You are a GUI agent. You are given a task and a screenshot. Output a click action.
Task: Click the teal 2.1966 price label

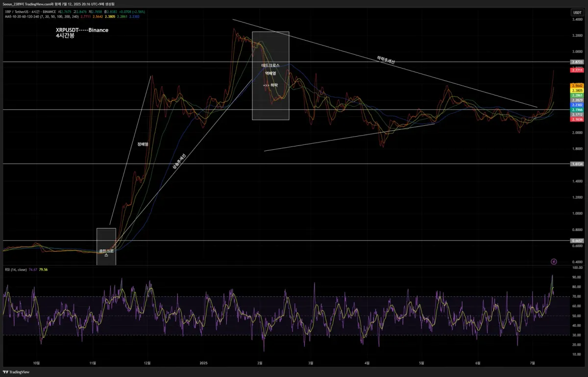click(577, 110)
